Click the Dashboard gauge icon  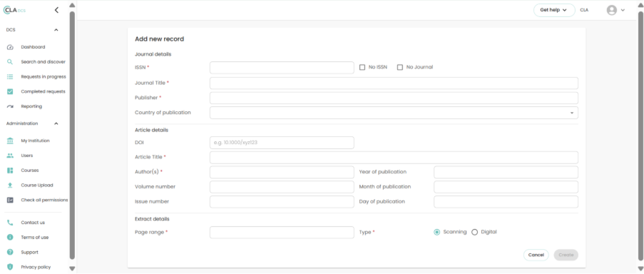pos(10,47)
